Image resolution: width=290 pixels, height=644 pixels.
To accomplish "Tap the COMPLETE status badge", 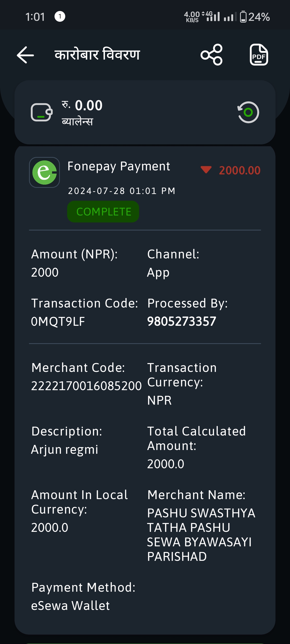I will [x=103, y=212].
